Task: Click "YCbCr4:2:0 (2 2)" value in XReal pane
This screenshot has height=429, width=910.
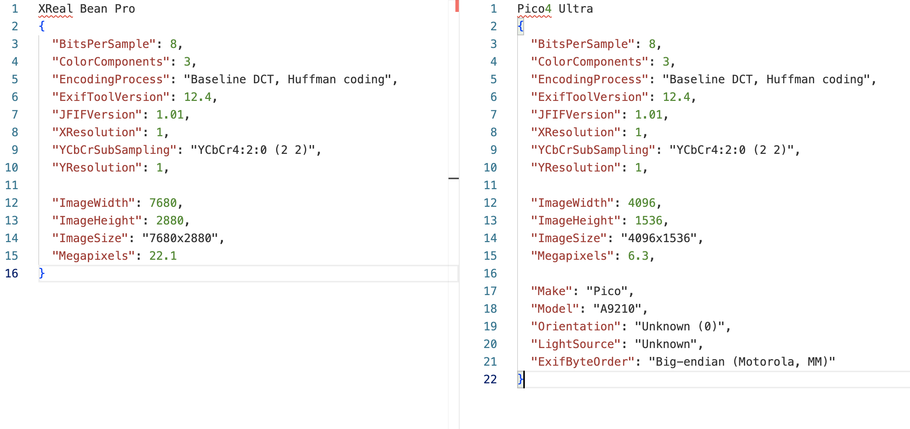Action: click(x=253, y=150)
